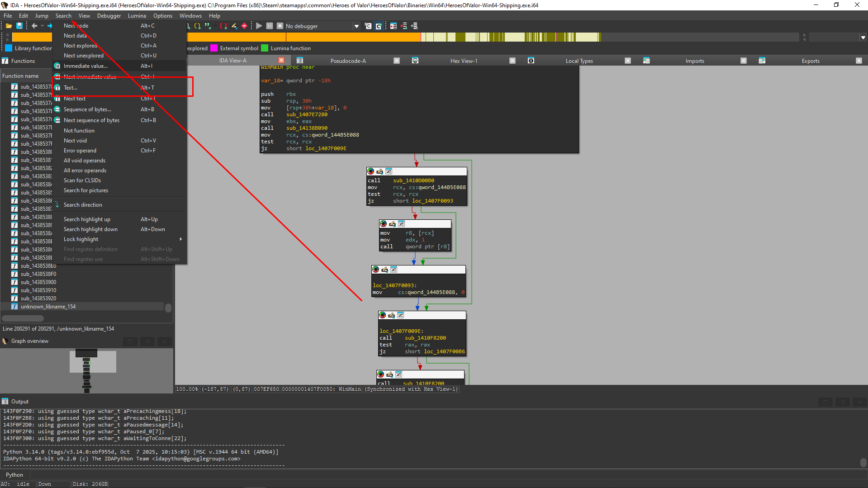The image size is (868, 488).
Task: Set node color for mov r8 block
Action: tap(384, 224)
